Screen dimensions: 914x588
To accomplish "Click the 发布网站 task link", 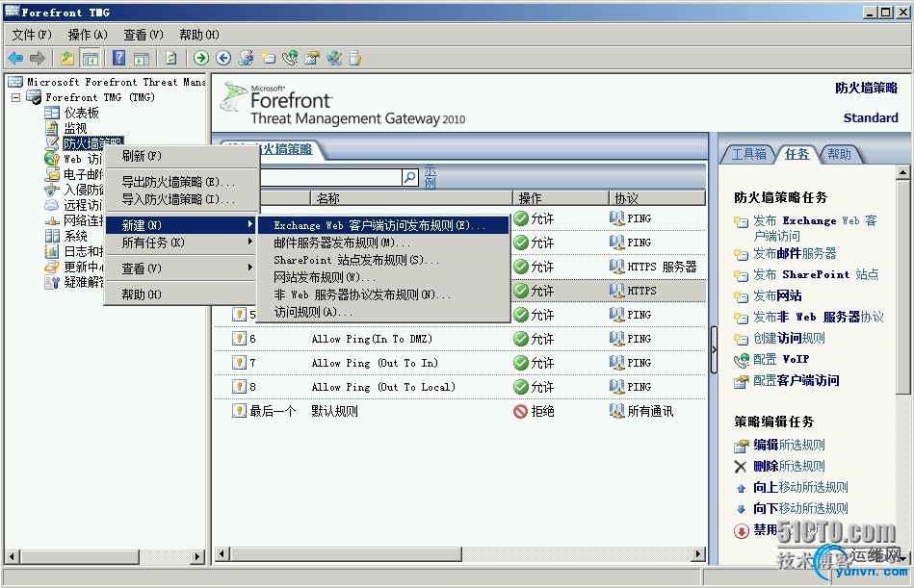I will coord(777,295).
